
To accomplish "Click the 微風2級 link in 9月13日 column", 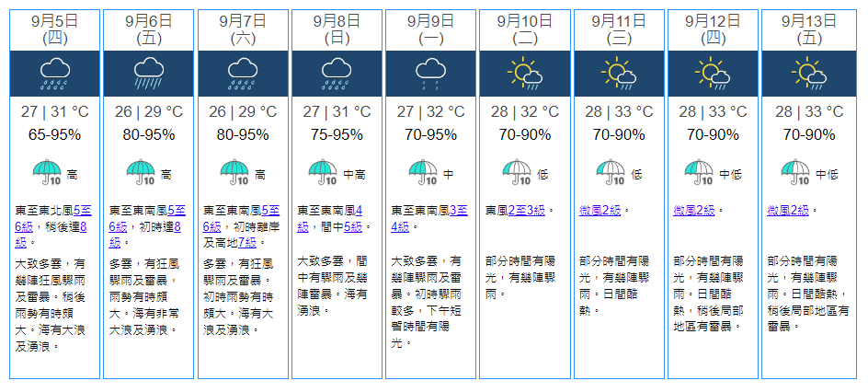I will (789, 210).
